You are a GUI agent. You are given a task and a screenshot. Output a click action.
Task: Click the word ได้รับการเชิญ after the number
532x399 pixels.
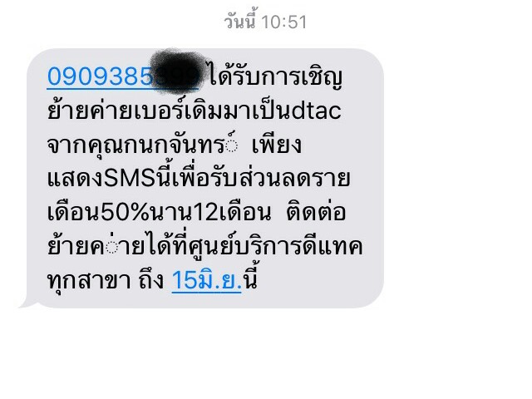pyautogui.click(x=275, y=77)
